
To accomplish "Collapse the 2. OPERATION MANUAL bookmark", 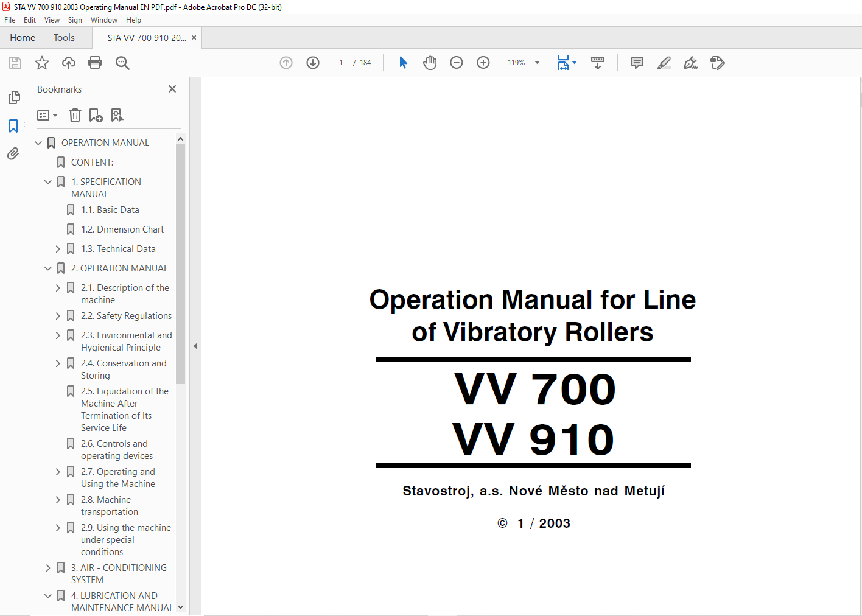I will 48,268.
